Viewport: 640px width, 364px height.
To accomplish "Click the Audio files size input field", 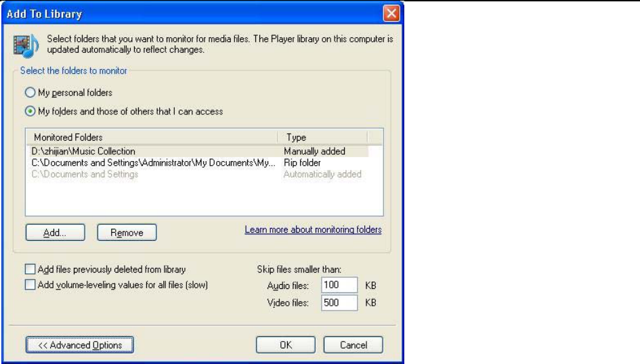I will coord(339,285).
